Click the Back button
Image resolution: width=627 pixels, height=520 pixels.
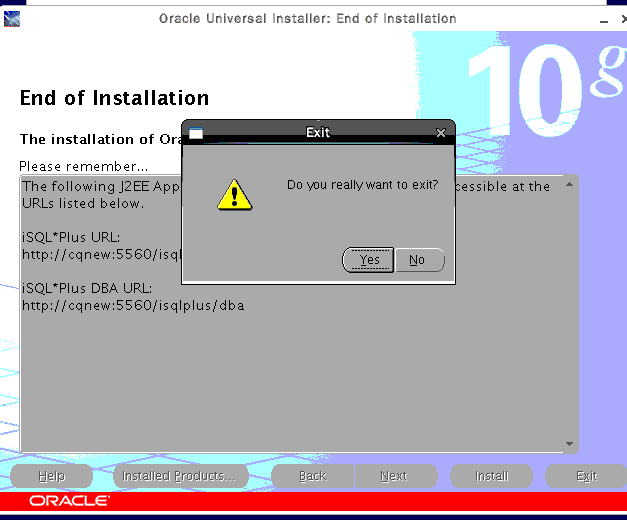312,476
